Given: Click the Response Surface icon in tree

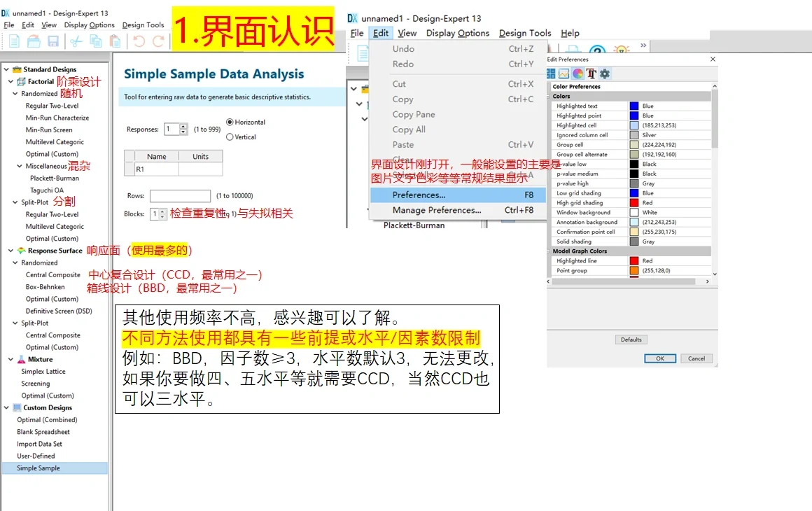Looking at the screenshot, I should point(21,251).
